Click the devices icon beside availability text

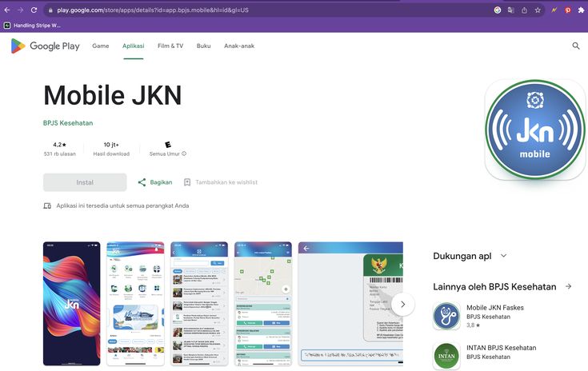[47, 205]
